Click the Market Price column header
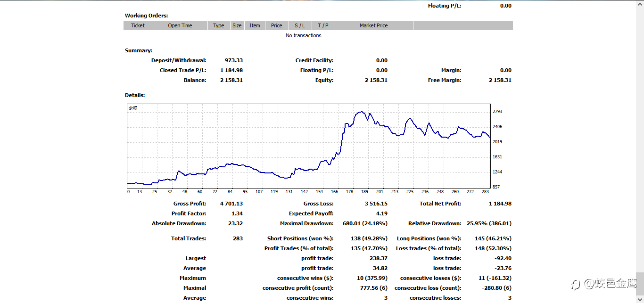This screenshot has width=644, height=303. point(374,25)
